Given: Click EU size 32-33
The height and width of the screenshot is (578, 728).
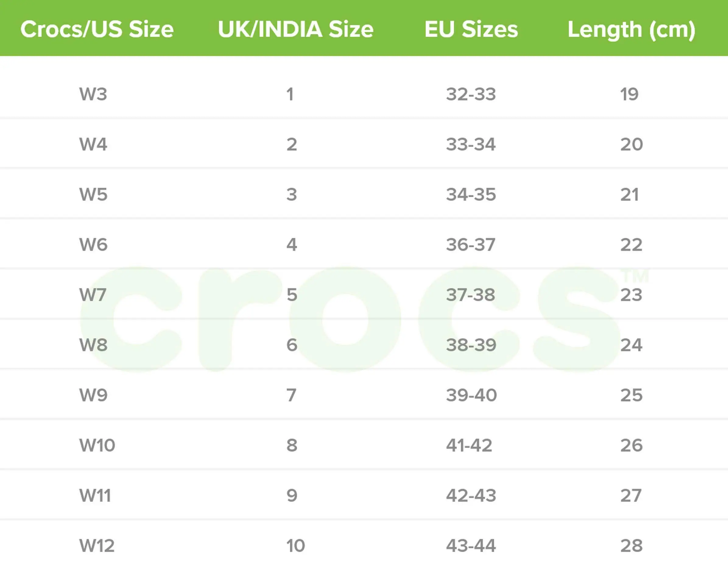Looking at the screenshot, I should pyautogui.click(x=471, y=94).
